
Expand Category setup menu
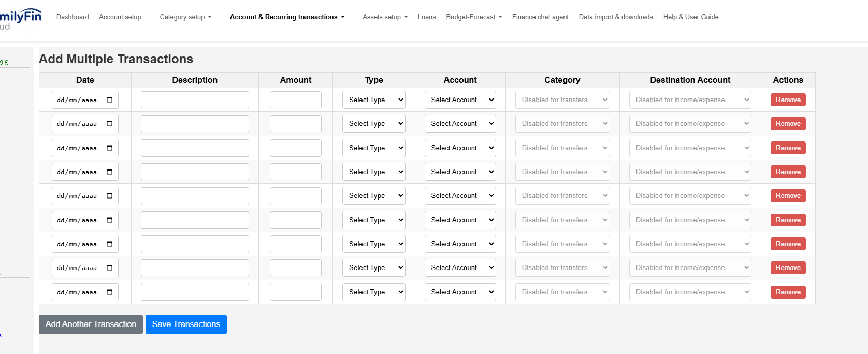(x=185, y=17)
